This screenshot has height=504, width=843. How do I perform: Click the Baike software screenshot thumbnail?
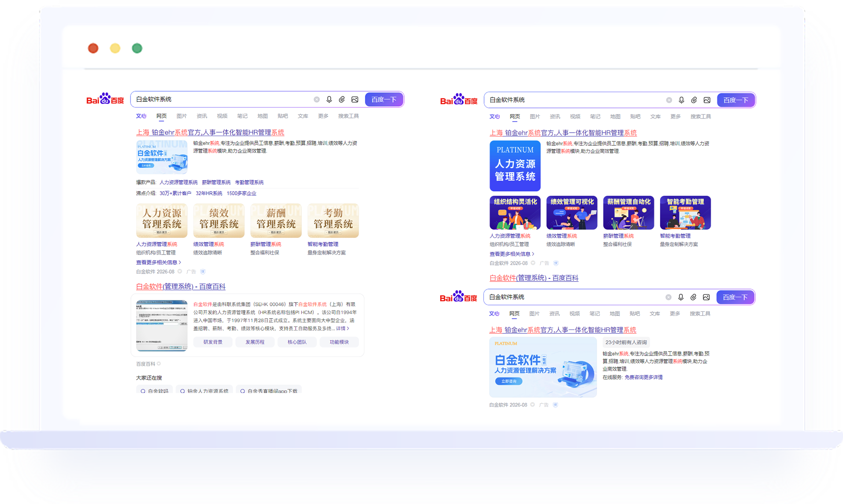tap(162, 326)
